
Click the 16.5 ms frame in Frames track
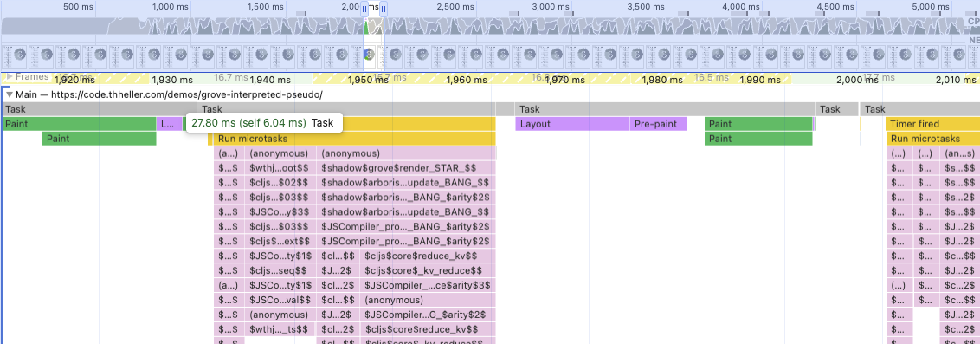coord(712,78)
